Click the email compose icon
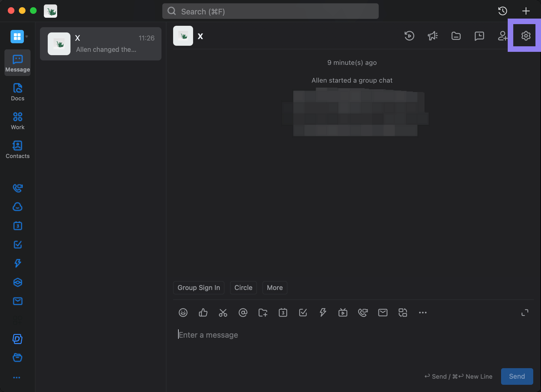 click(x=383, y=312)
